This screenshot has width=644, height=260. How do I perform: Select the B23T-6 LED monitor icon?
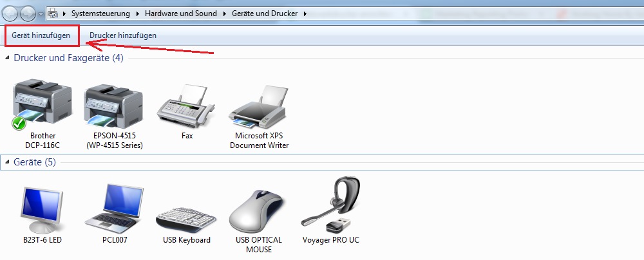click(x=43, y=209)
